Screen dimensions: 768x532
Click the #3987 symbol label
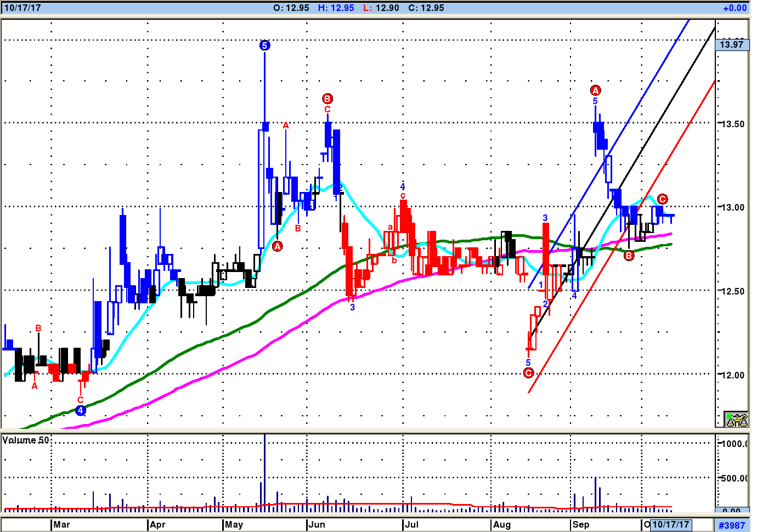pos(732,525)
